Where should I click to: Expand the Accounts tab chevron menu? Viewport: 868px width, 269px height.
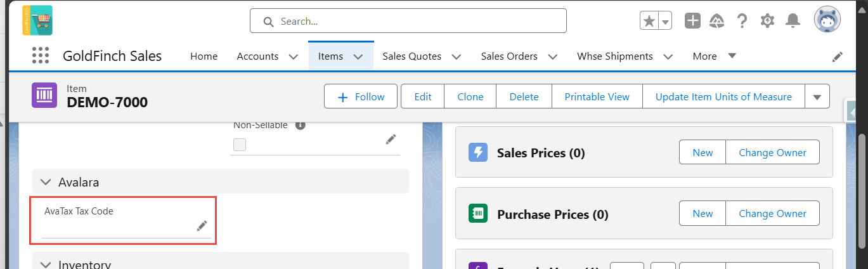(x=293, y=56)
